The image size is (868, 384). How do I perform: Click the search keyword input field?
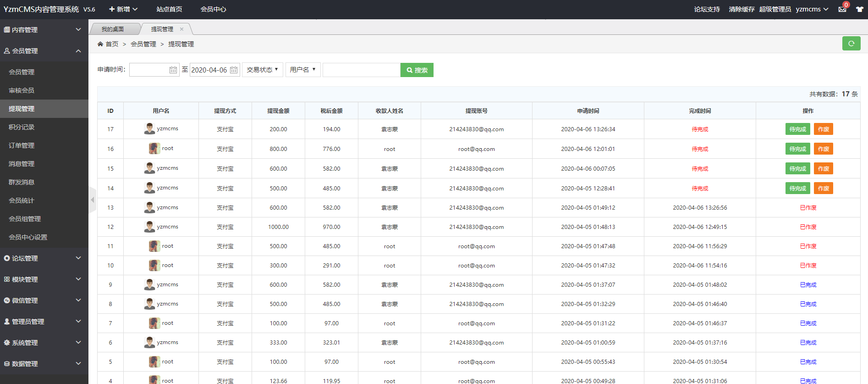362,70
